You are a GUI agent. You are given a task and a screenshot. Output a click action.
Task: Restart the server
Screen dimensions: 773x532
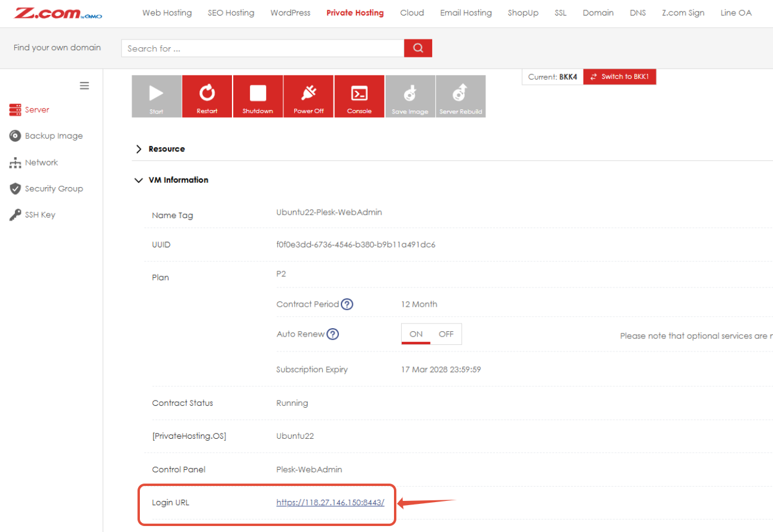207,96
